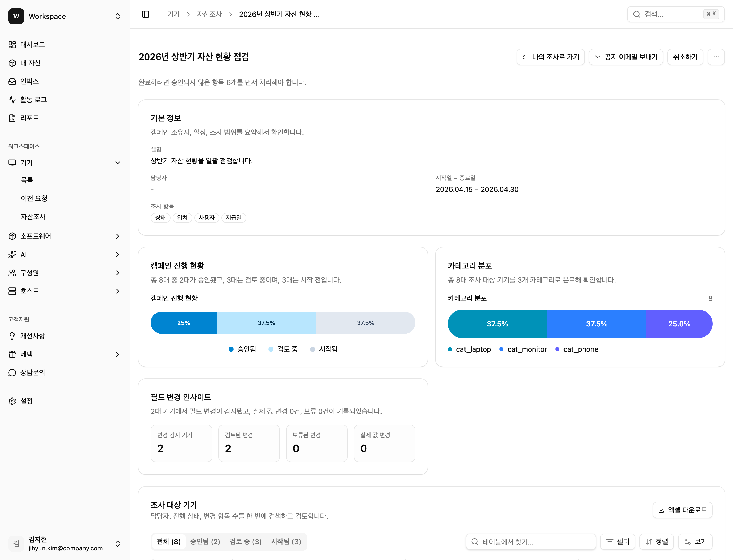
Task: Collapse the sidebar with the panel toggle icon
Action: [145, 14]
